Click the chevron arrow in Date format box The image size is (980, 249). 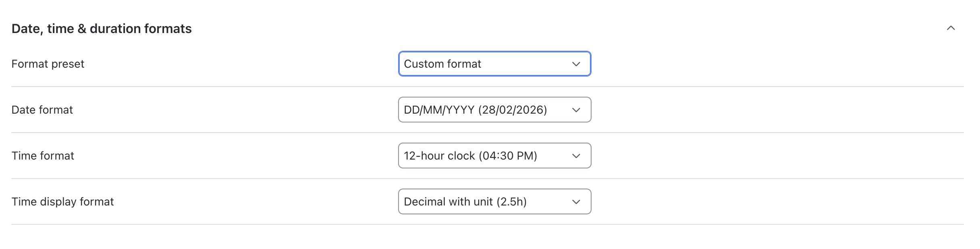click(576, 110)
